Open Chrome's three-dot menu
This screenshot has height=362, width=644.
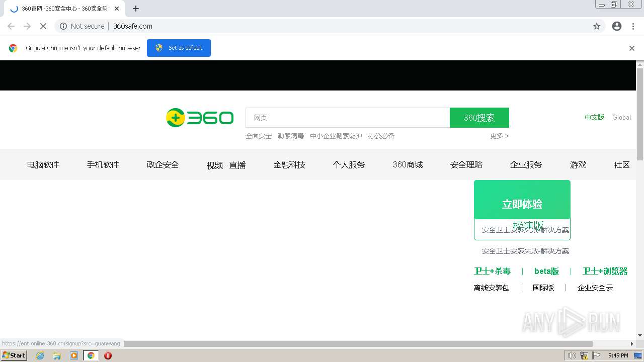633,26
